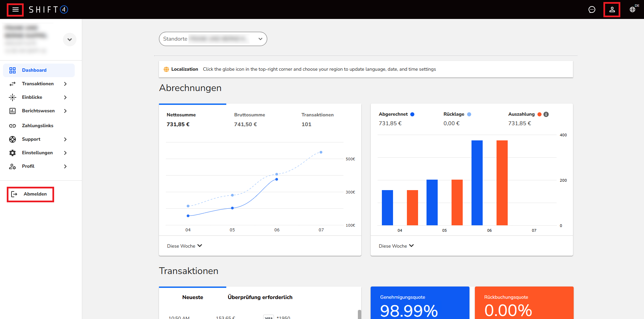The height and width of the screenshot is (319, 644).
Task: Expand the Einstellungen submenu arrow
Action: pyautogui.click(x=65, y=153)
